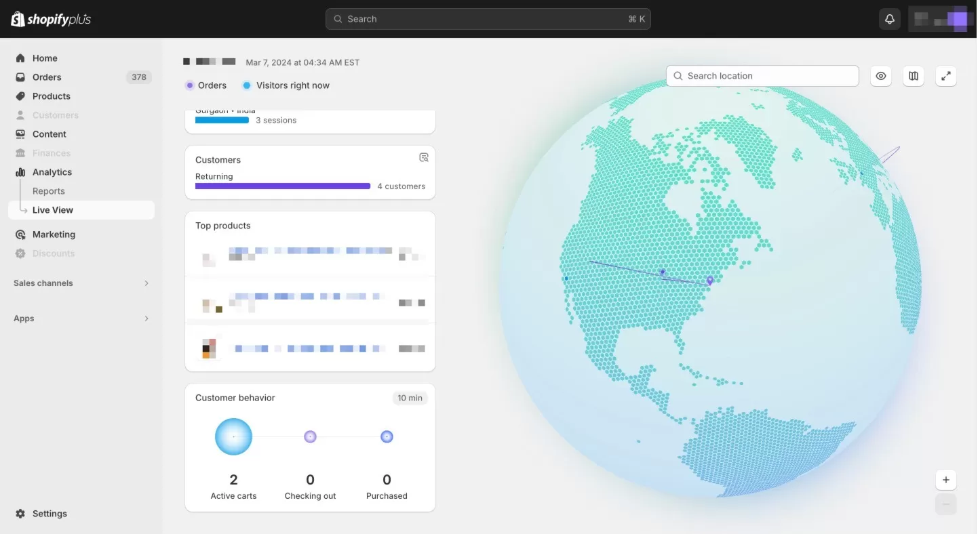Go to Products page
980x534 pixels.
pos(52,96)
